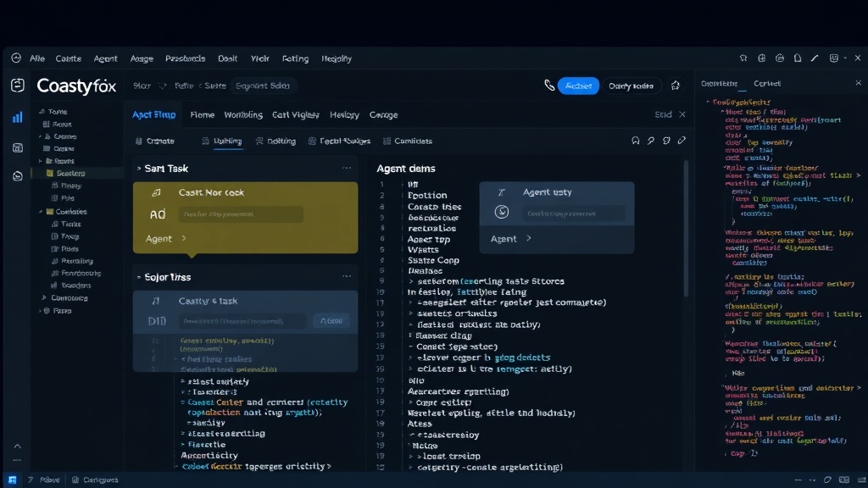The image size is (868, 488).
Task: Click the icon left of Casst Nor cock title
Action: [x=156, y=192]
